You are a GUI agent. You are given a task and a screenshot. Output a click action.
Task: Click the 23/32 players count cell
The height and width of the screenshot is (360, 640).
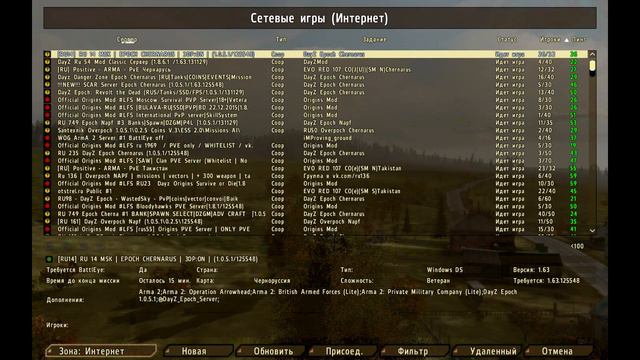pos(546,169)
